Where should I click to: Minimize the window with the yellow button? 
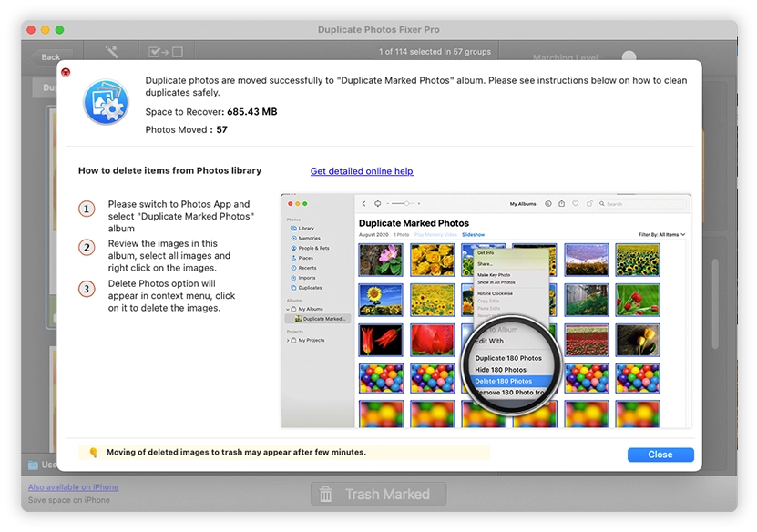click(x=46, y=30)
